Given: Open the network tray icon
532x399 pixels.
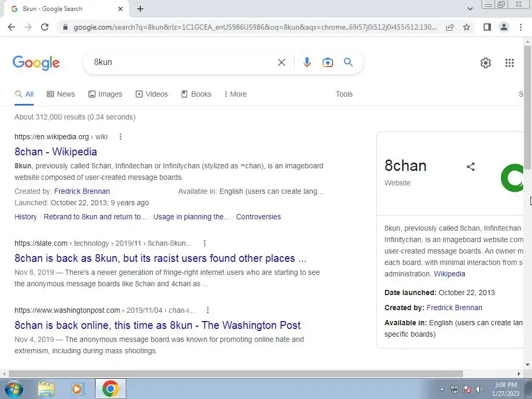Looking at the screenshot, I should pyautogui.click(x=454, y=389).
